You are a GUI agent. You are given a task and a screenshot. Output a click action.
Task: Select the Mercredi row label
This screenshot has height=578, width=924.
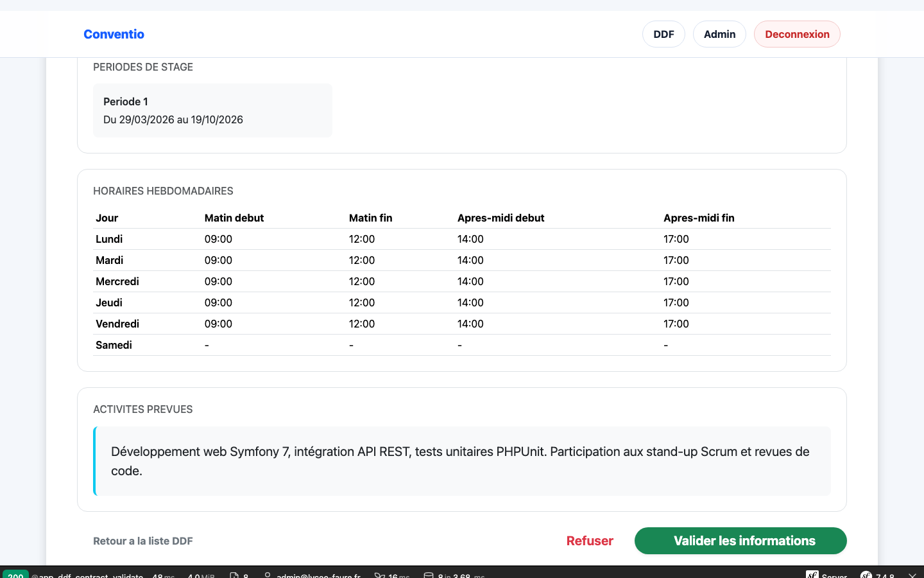click(x=117, y=281)
